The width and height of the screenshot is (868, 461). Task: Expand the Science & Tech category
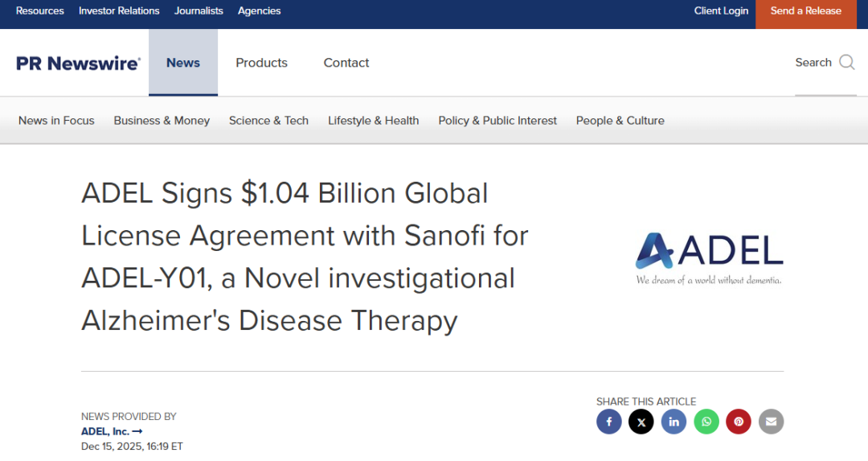[268, 121]
